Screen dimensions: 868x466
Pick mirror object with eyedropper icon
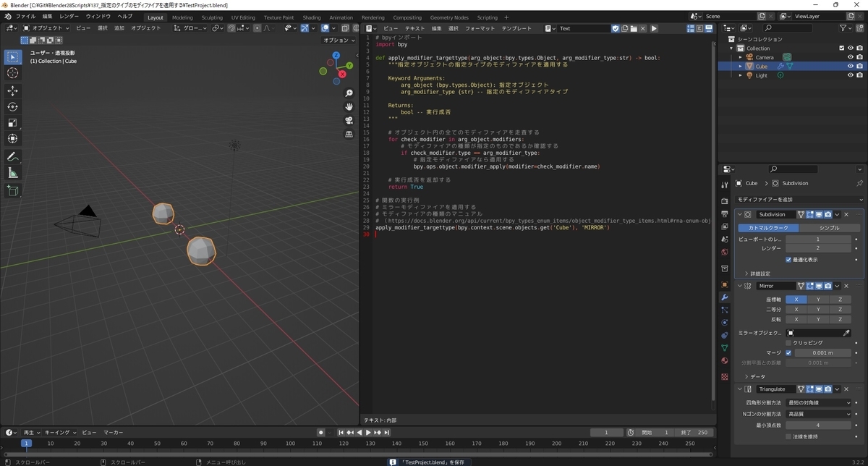pyautogui.click(x=847, y=333)
